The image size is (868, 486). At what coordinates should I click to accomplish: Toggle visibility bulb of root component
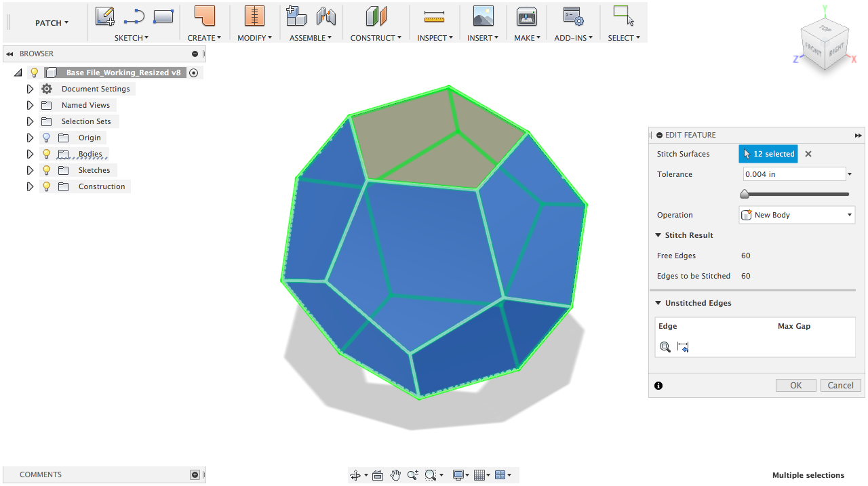click(35, 73)
